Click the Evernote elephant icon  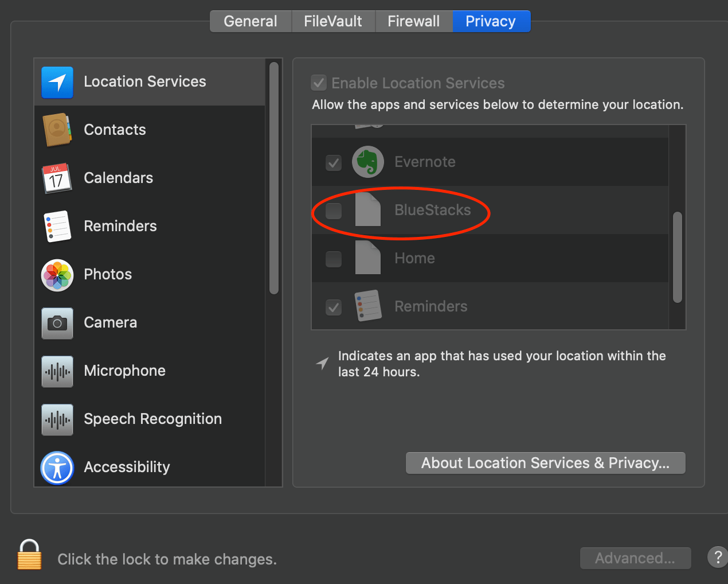pyautogui.click(x=367, y=162)
